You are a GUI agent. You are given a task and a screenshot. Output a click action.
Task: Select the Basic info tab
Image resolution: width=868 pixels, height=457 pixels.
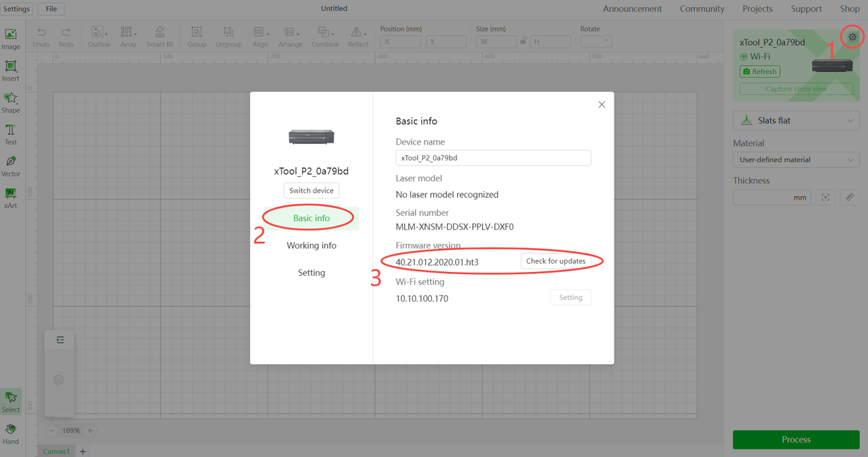(x=311, y=218)
